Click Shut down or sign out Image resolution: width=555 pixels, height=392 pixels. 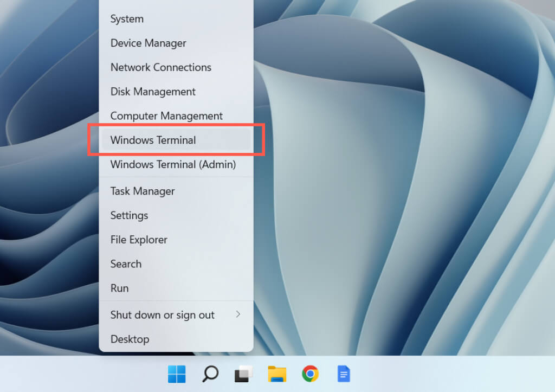click(x=176, y=315)
